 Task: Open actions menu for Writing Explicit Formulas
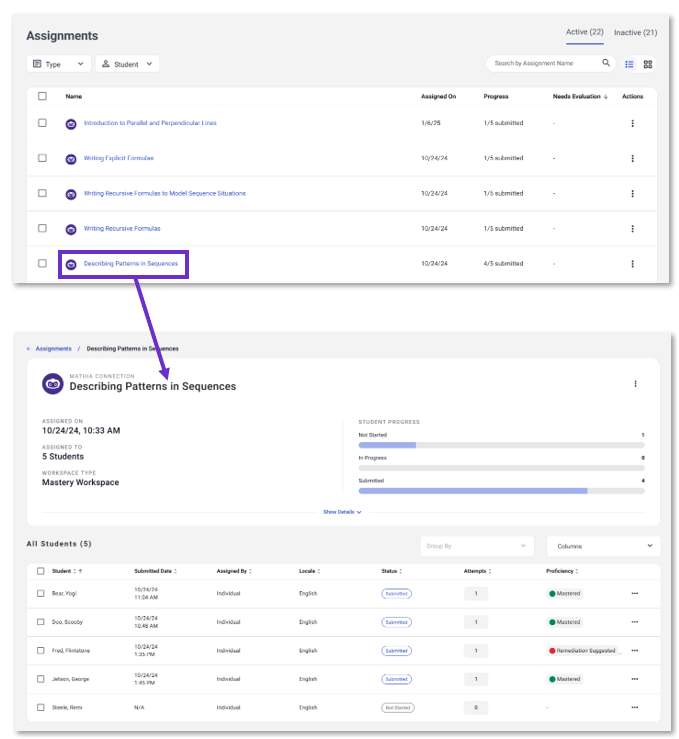pyautogui.click(x=632, y=158)
